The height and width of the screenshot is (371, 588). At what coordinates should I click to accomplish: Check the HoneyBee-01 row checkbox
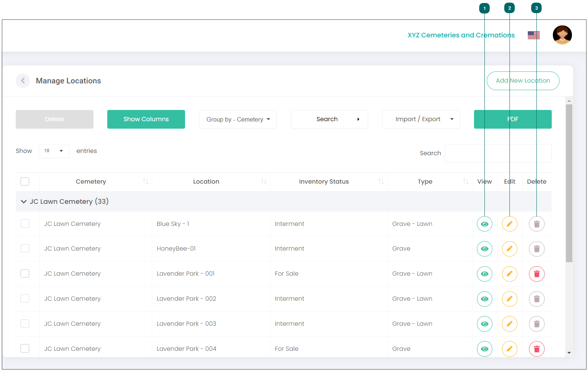point(25,248)
